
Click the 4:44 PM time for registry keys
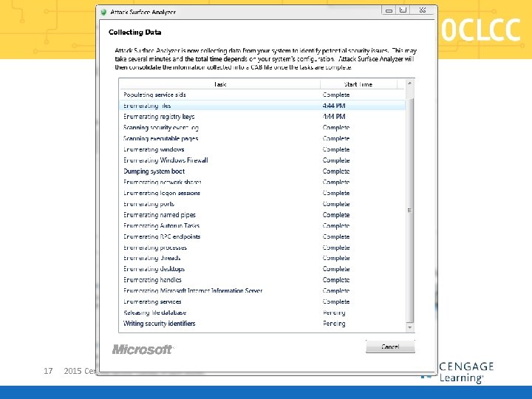[x=334, y=117]
